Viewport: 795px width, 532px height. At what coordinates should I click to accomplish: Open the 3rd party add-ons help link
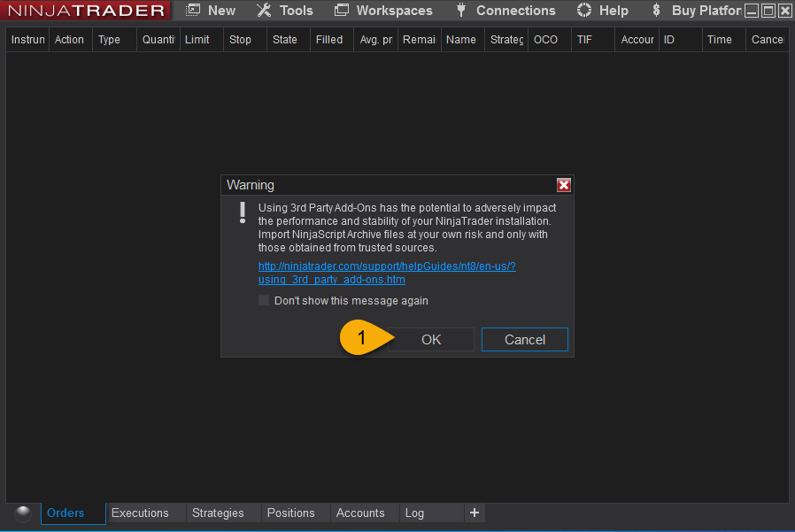coord(387,273)
